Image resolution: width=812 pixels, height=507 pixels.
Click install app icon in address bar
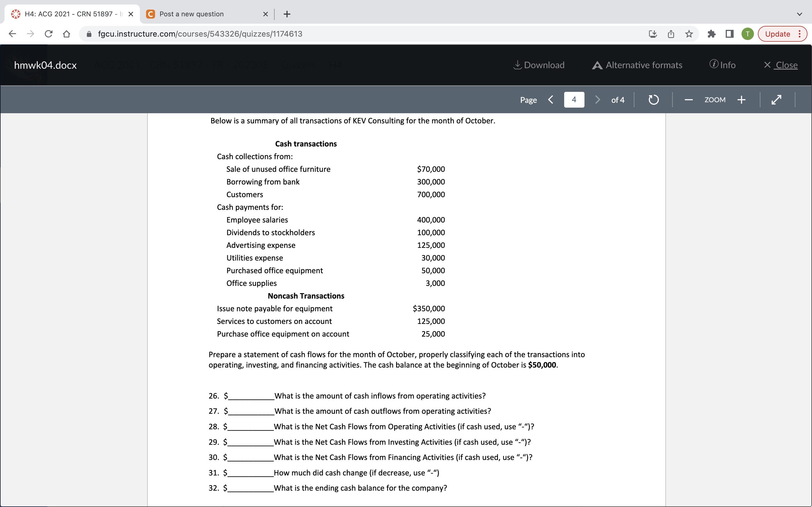point(653,34)
